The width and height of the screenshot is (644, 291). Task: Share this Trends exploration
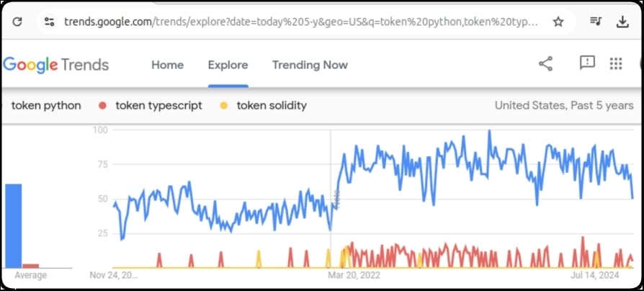tap(545, 64)
